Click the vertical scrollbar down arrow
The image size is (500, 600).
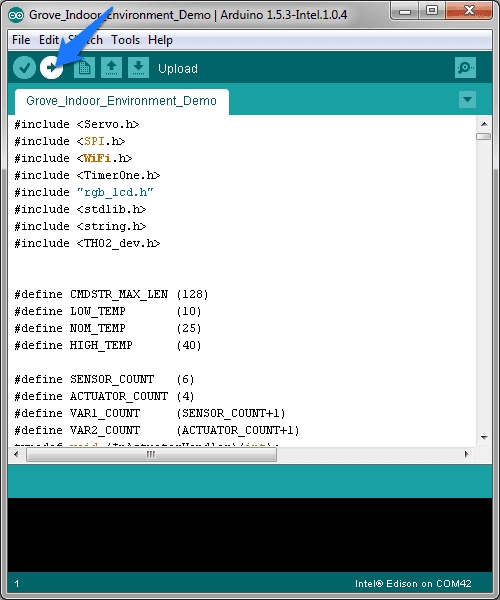[484, 437]
